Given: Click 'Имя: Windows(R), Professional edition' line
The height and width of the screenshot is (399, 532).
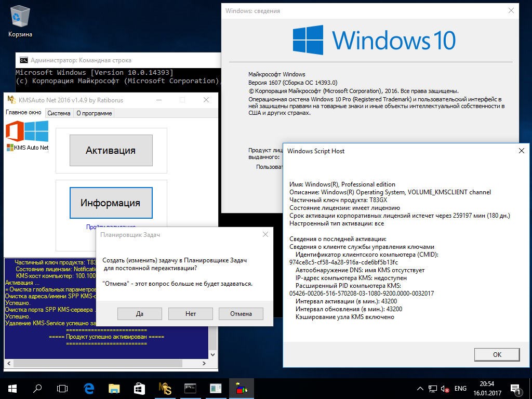Looking at the screenshot, I should pyautogui.click(x=342, y=184).
